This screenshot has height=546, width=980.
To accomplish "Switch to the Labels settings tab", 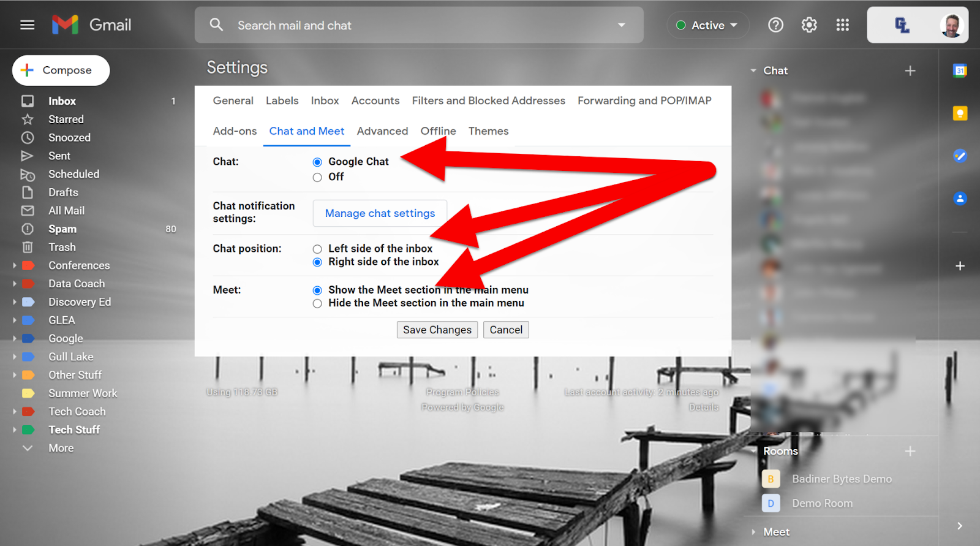I will 282,101.
